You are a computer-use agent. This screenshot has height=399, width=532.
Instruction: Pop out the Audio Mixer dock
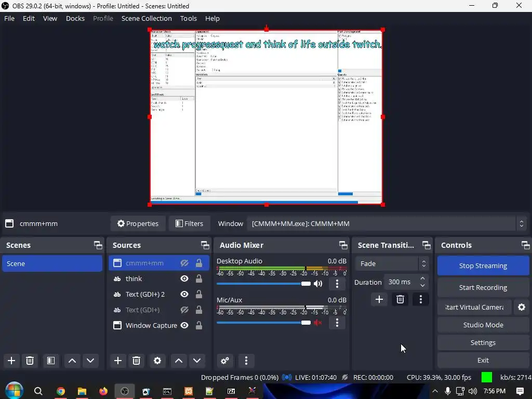tap(343, 245)
